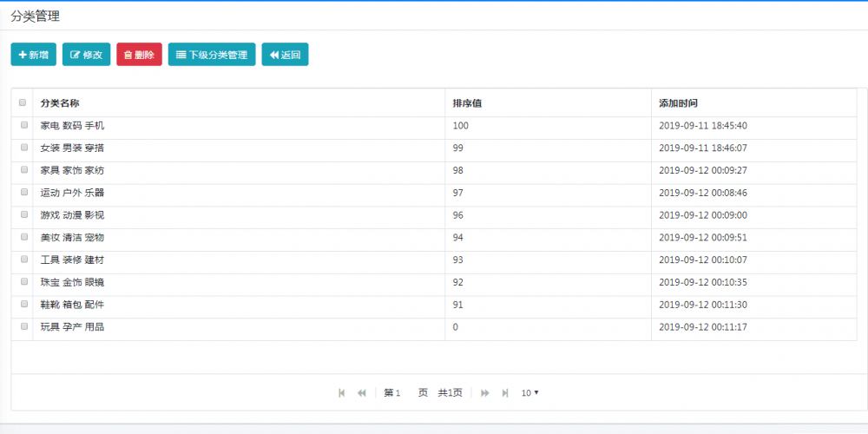868x434 pixels.
Task: Go to last page pagination icon
Action: click(x=505, y=393)
